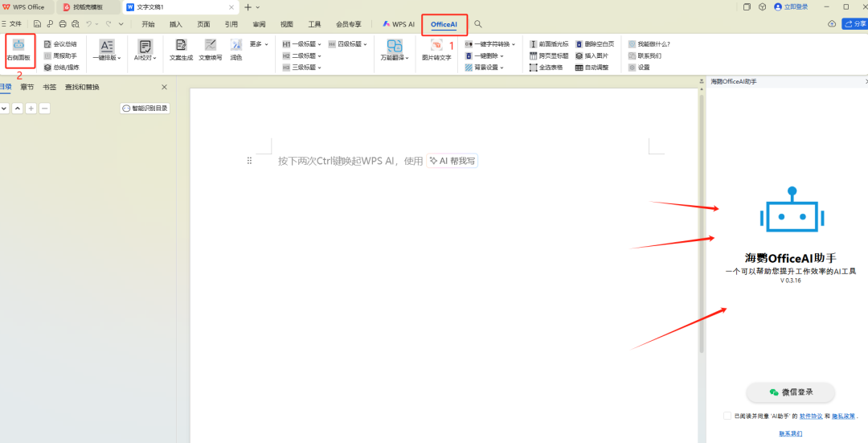Click the ribbon 联系我们 item

645,55
